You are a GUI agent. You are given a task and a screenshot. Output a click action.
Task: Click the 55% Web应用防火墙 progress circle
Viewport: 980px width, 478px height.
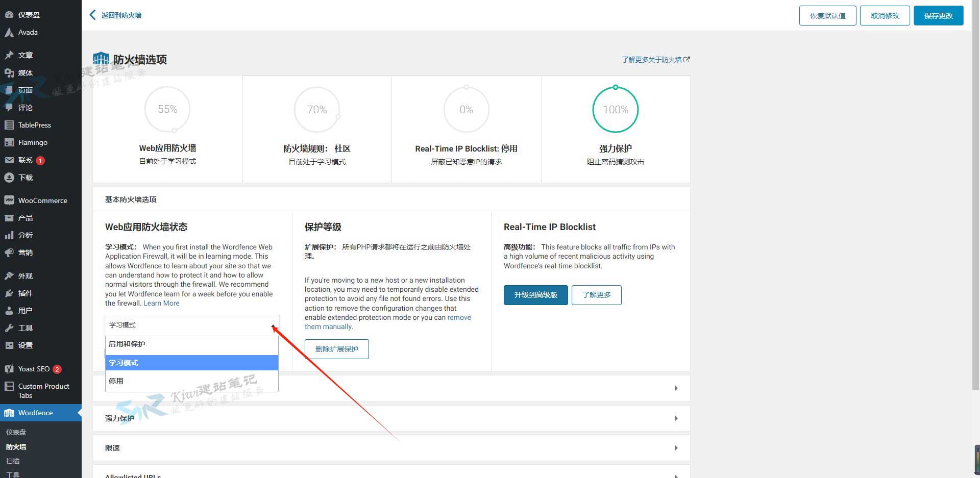[167, 109]
